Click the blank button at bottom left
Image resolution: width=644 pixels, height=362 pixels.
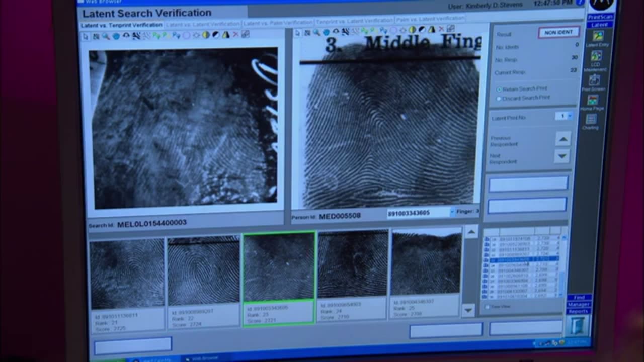[x=133, y=344]
